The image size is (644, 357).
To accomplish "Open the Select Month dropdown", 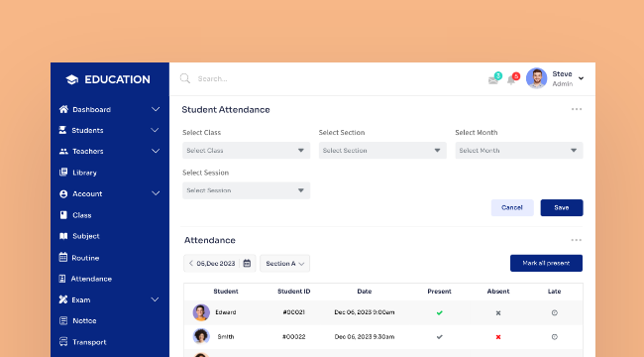I will [x=519, y=150].
